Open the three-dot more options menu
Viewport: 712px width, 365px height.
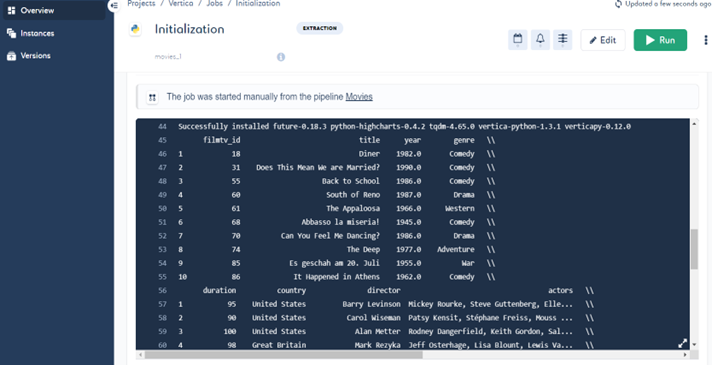pyautogui.click(x=706, y=40)
